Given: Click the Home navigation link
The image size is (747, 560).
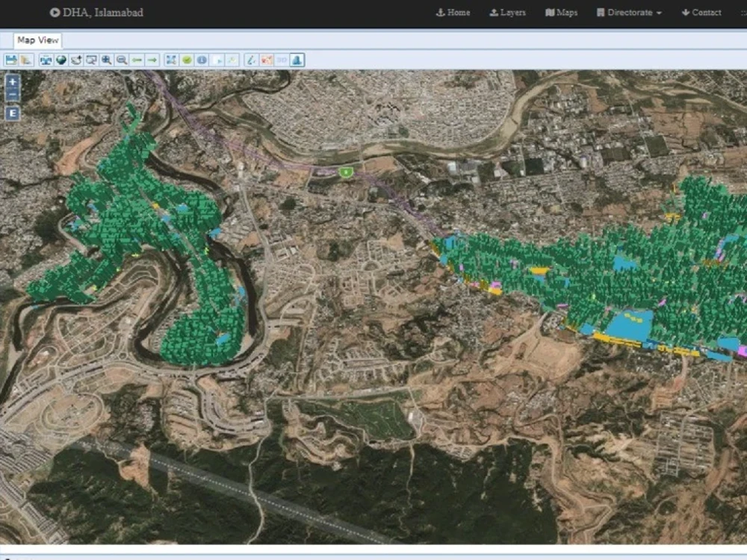Looking at the screenshot, I should (x=453, y=12).
